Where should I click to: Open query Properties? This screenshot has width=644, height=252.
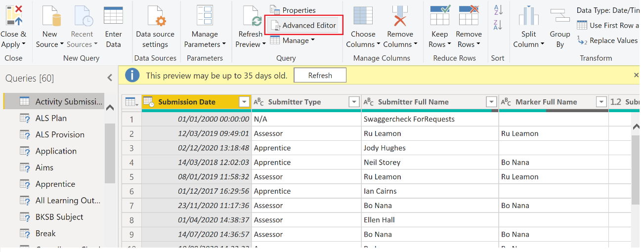(x=293, y=10)
